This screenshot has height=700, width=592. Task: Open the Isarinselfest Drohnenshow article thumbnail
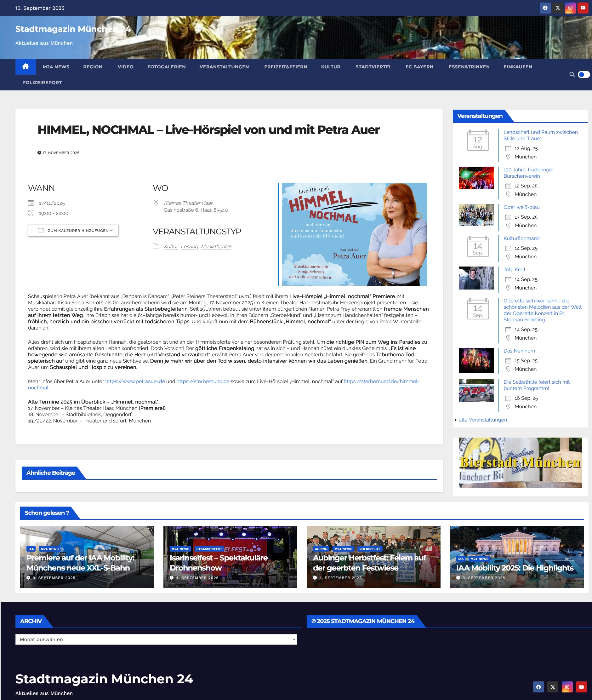point(230,557)
